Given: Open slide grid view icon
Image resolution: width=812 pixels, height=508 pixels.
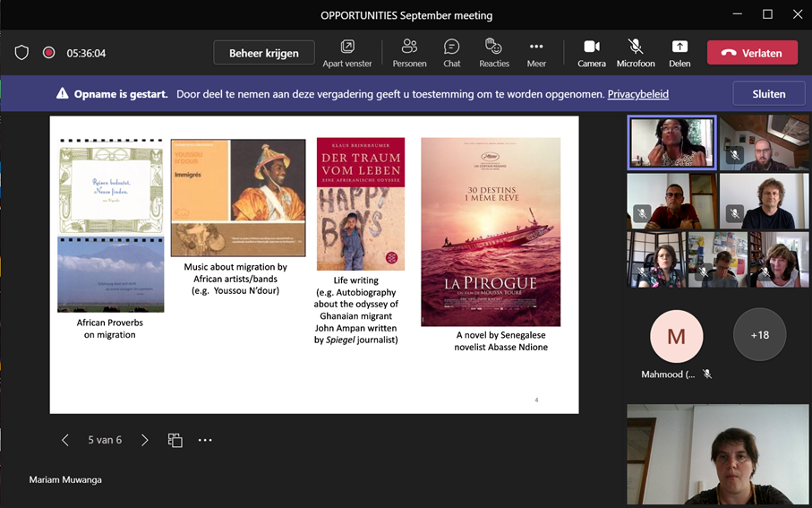Looking at the screenshot, I should pos(175,440).
